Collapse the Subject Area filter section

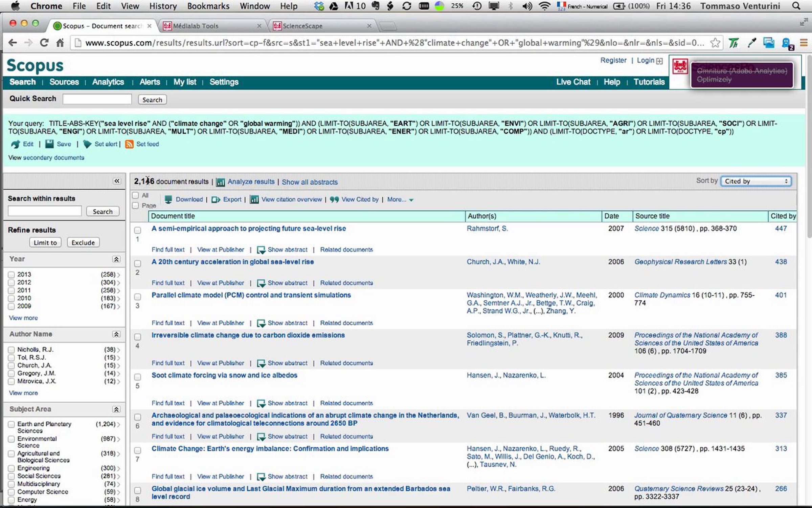[116, 410]
